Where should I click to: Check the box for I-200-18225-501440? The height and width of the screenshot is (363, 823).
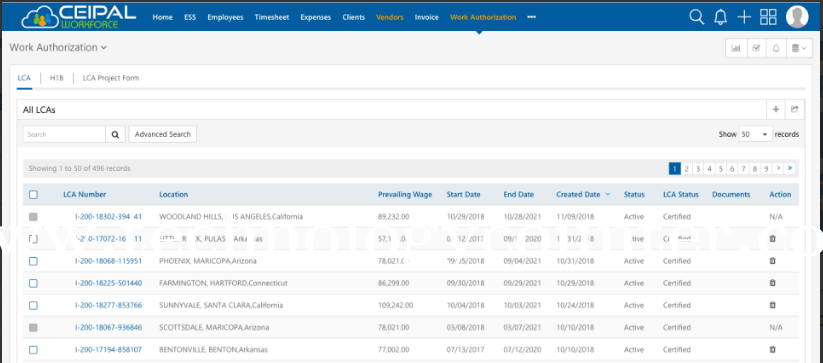[x=33, y=283]
